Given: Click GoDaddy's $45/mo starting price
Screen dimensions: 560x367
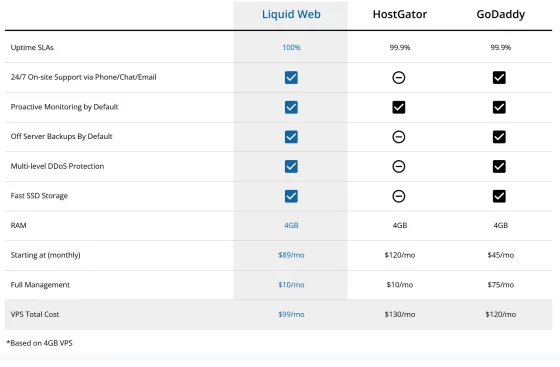Looking at the screenshot, I should [x=501, y=255].
